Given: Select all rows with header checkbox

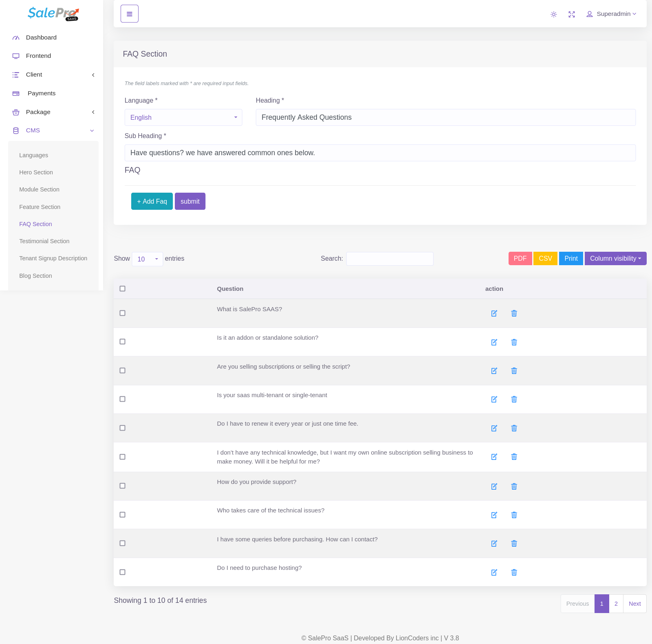Looking at the screenshot, I should [122, 289].
